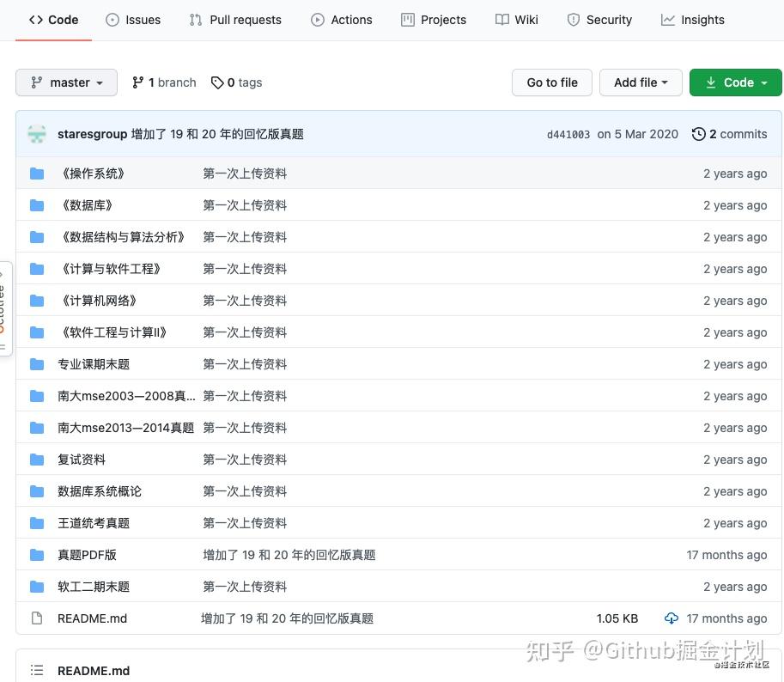
Task: Open the master branch selector dropdown
Action: click(x=66, y=82)
